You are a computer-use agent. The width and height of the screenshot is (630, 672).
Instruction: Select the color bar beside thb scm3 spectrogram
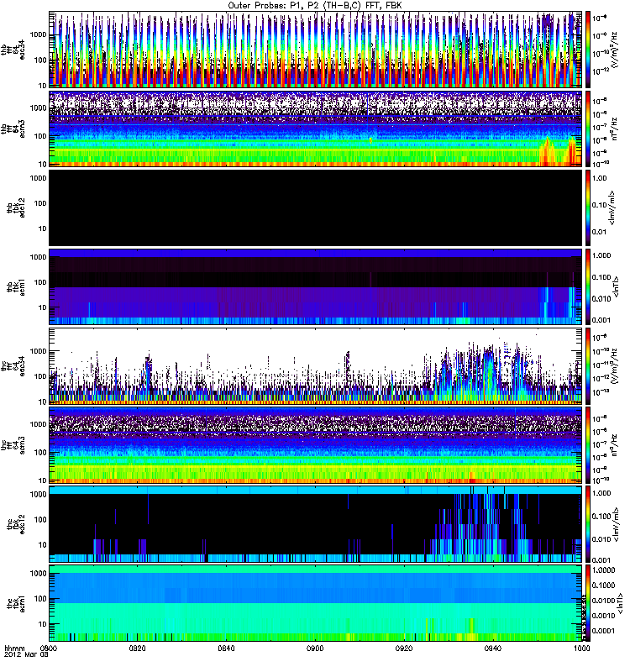pyautogui.click(x=591, y=129)
